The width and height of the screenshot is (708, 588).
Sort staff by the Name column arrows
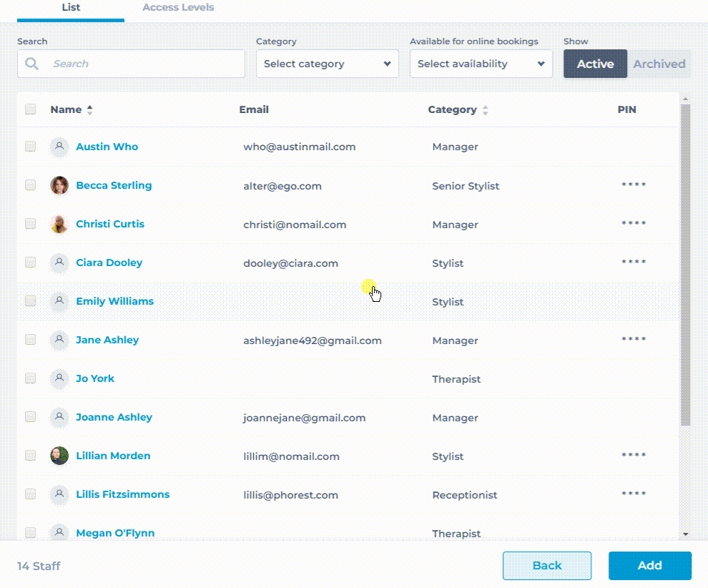[x=89, y=109]
